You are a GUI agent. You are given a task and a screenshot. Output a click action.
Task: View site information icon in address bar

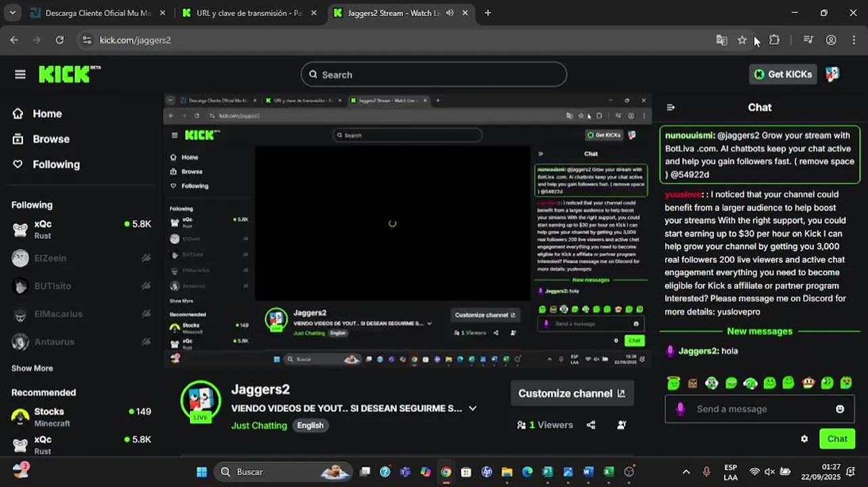[87, 40]
